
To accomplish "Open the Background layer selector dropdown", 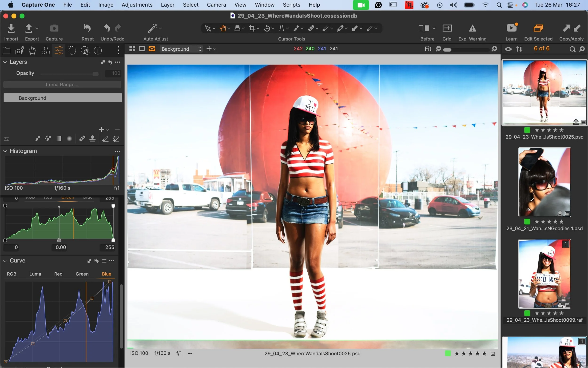I will pyautogui.click(x=181, y=49).
